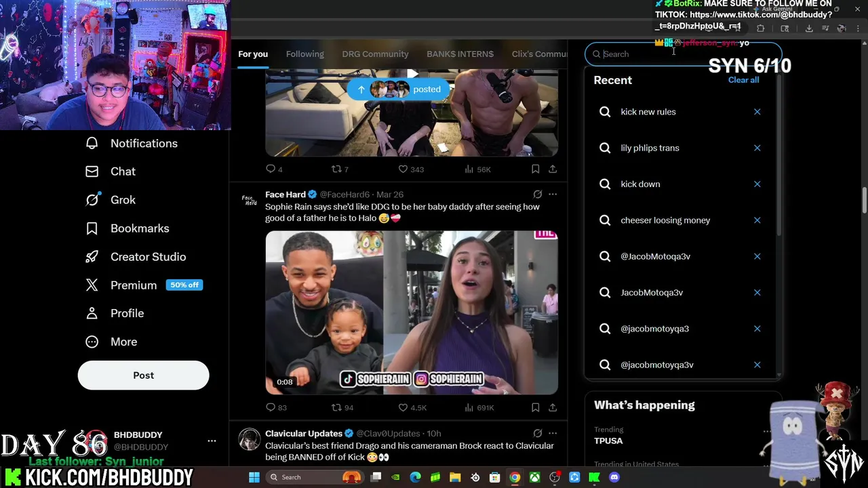The height and width of the screenshot is (488, 868).
Task: Like the Face Hard post with 4.5K likes
Action: click(x=412, y=407)
